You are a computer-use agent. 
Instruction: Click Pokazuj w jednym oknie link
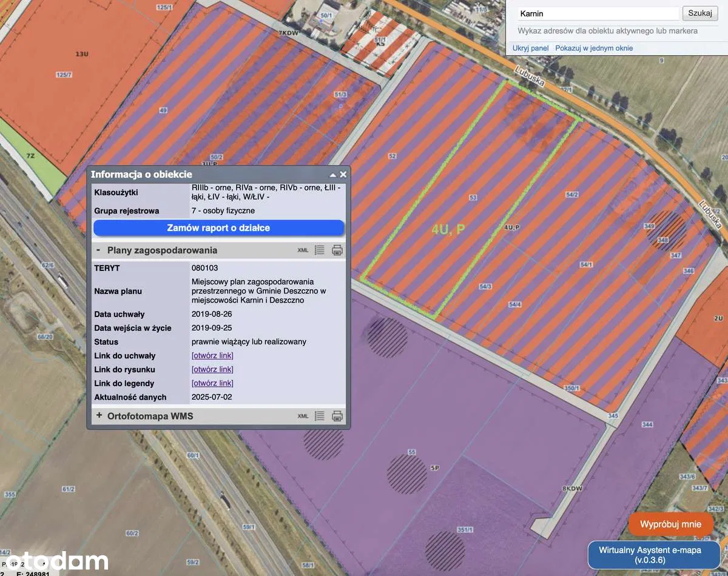click(x=594, y=48)
